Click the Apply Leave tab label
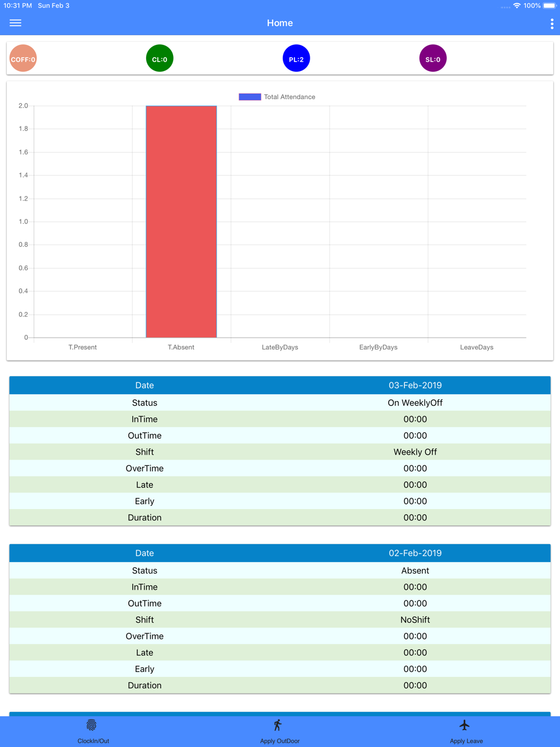Screen dimensions: 560x747 (466, 741)
